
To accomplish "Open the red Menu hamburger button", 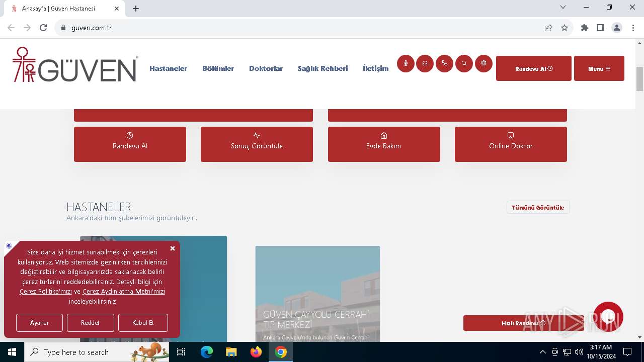I will (x=599, y=68).
